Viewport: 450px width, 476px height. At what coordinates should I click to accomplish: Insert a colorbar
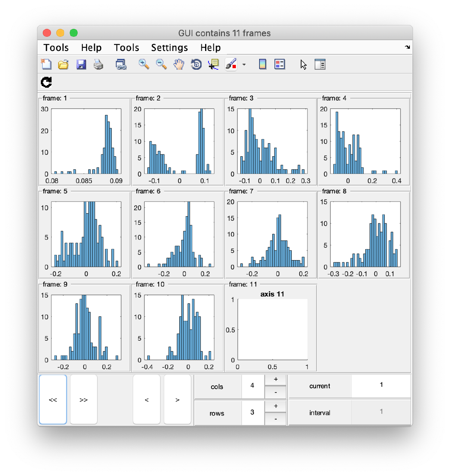click(x=262, y=64)
